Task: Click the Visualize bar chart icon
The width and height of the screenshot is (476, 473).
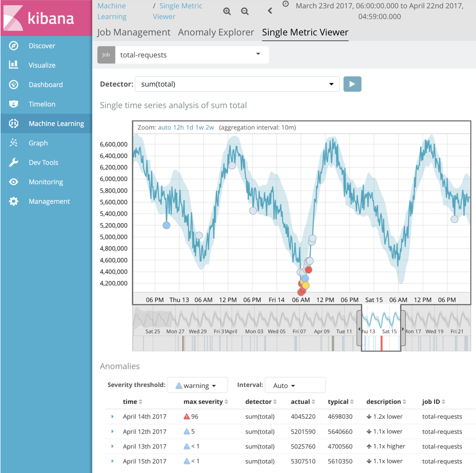Action: click(x=14, y=65)
